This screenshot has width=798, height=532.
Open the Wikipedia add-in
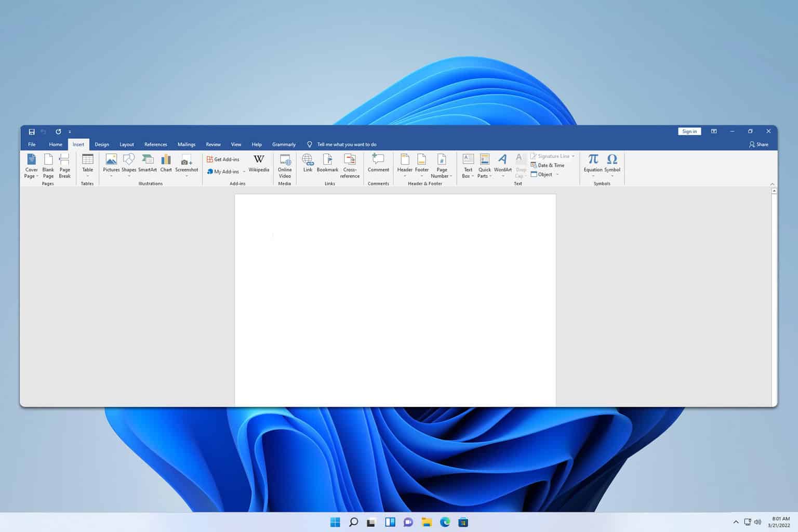259,163
